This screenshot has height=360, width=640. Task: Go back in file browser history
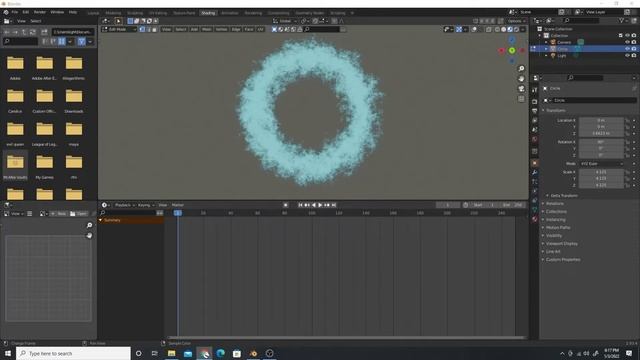7,32
